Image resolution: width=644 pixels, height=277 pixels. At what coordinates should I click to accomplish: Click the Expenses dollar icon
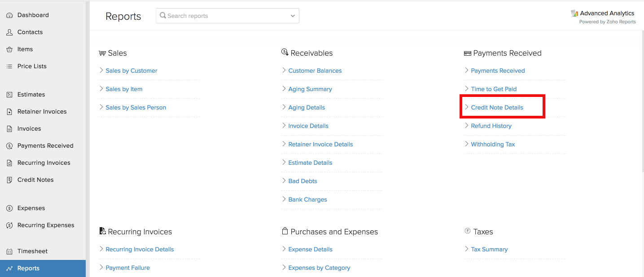[x=9, y=208]
